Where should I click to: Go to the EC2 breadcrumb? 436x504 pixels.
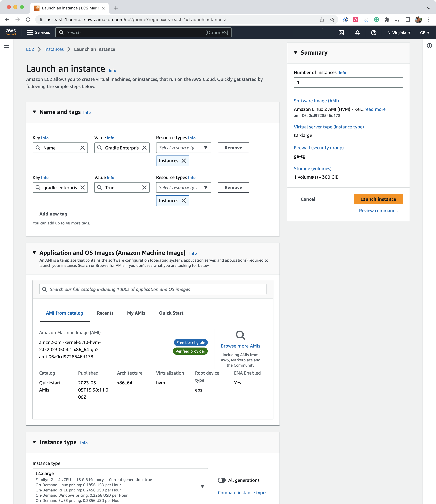coord(30,49)
